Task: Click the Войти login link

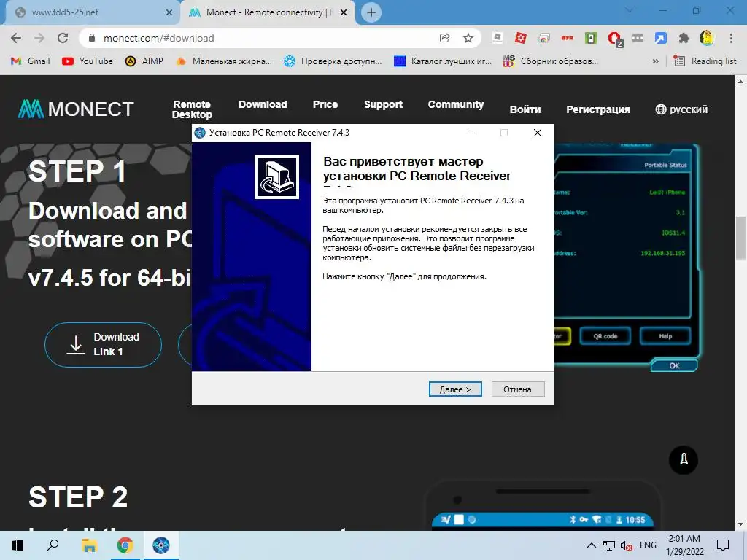Action: 525,109
